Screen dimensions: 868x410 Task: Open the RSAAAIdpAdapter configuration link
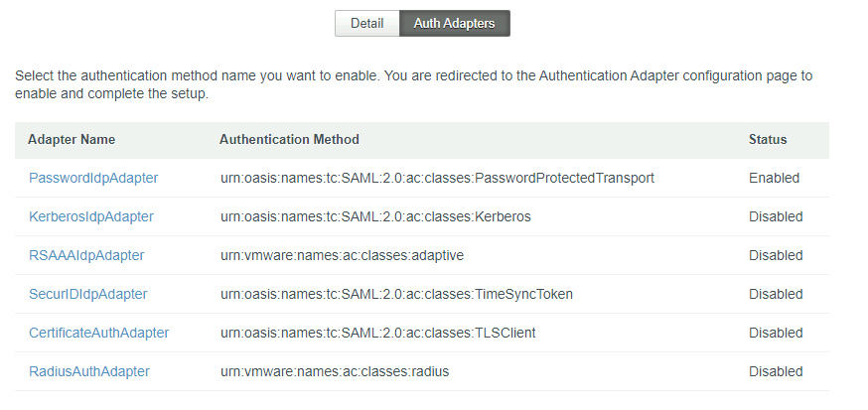click(86, 255)
